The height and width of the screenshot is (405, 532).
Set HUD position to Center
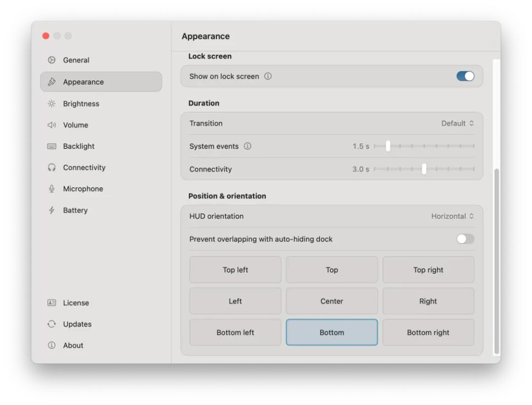click(332, 301)
